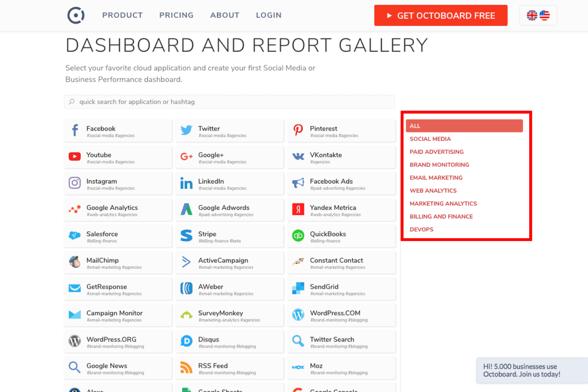The width and height of the screenshot is (588, 392).
Task: Select the SendGrid icon
Action: [x=298, y=288]
